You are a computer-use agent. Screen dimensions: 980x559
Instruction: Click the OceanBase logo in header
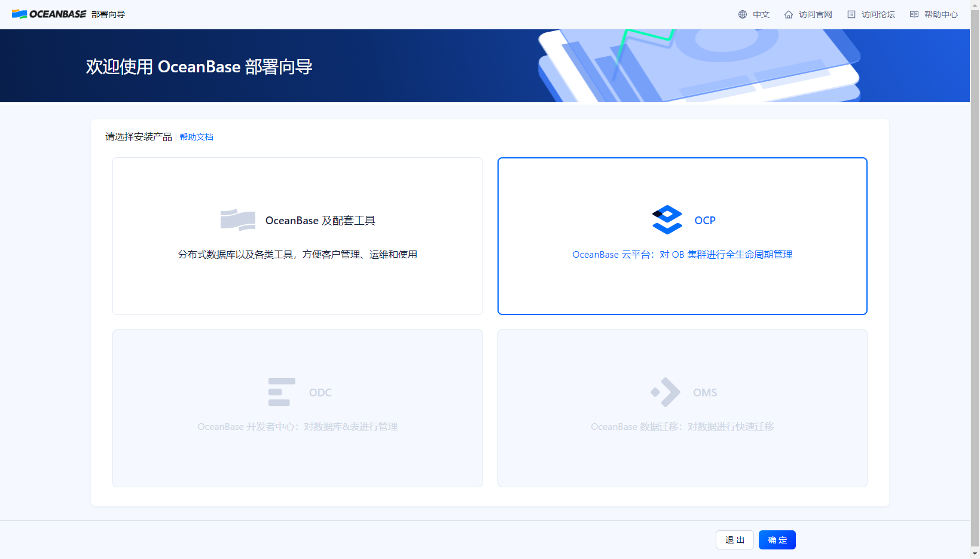point(49,14)
